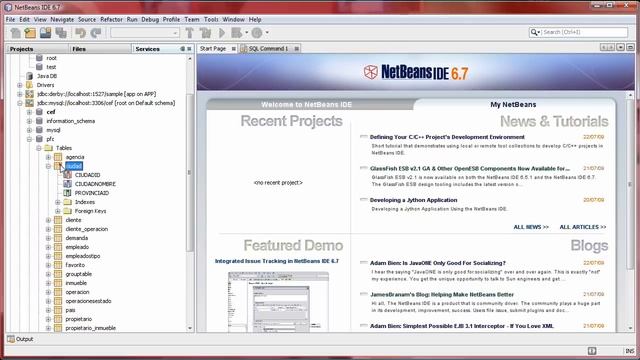Click the New Project toolbar icon
Image resolution: width=640 pixels, height=360 pixels.
30,33
